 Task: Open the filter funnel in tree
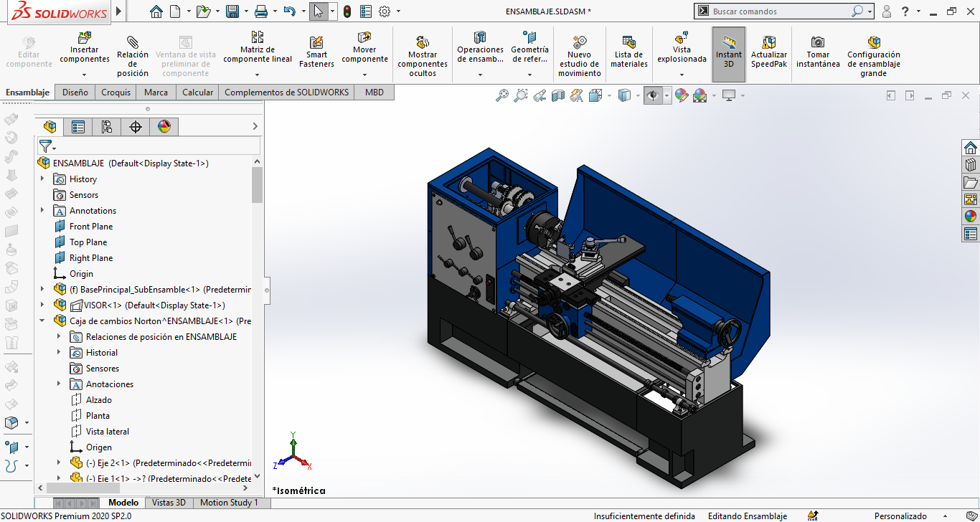click(45, 146)
